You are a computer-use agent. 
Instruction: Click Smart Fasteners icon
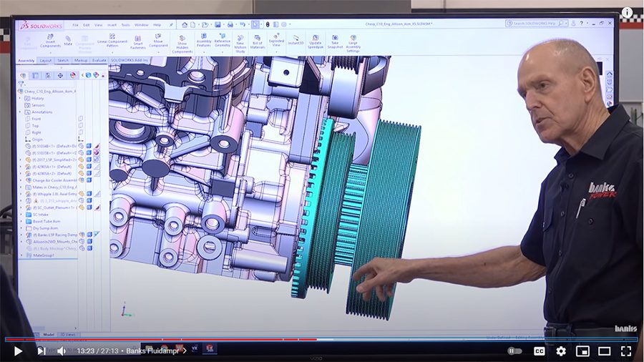coord(138,42)
